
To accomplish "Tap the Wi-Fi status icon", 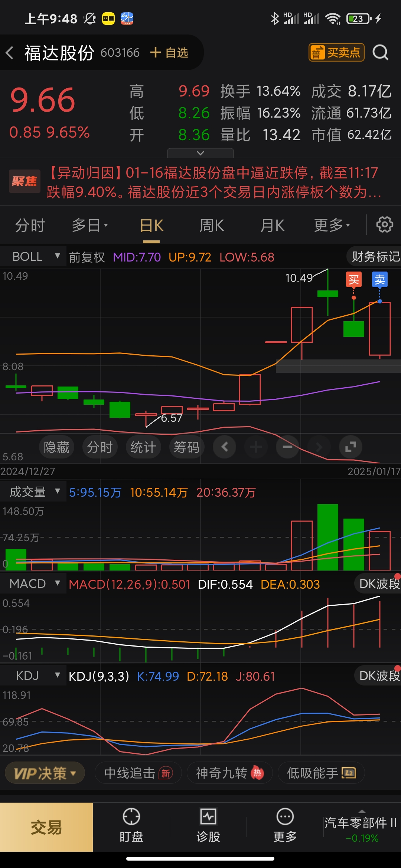I will pyautogui.click(x=333, y=19).
